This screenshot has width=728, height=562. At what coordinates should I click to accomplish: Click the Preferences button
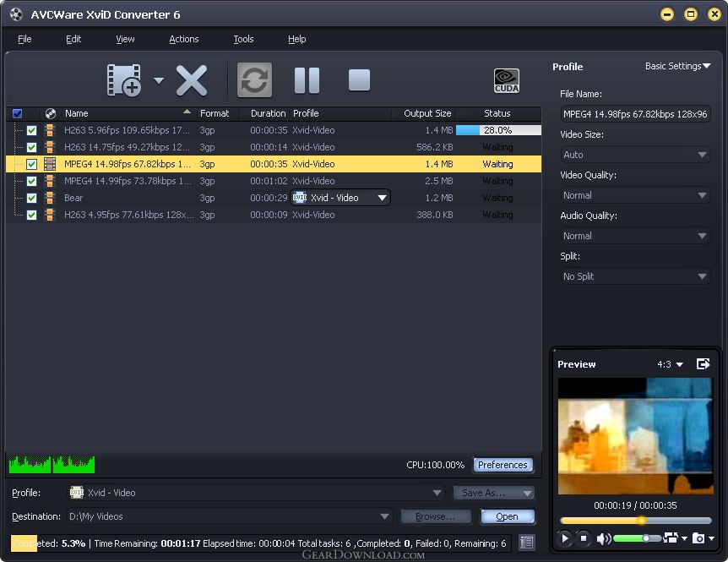pos(503,465)
